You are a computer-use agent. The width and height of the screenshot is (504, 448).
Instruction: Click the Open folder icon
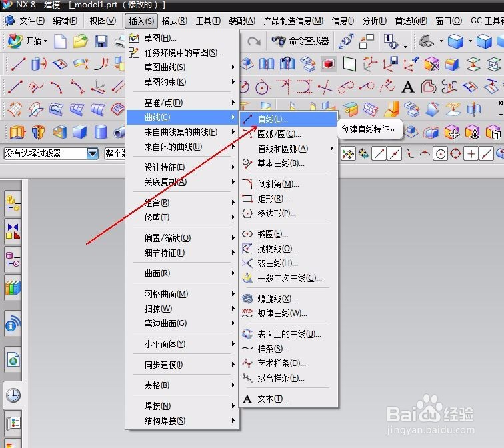pyautogui.click(x=81, y=41)
